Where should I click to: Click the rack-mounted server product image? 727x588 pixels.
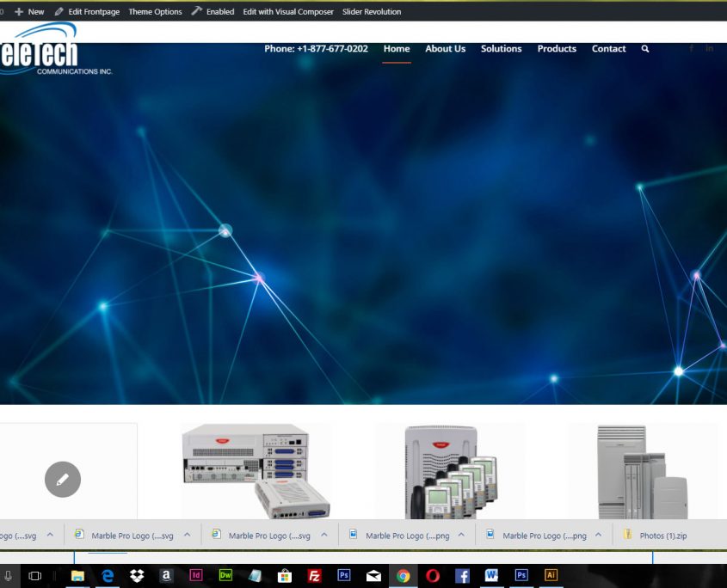(x=256, y=470)
